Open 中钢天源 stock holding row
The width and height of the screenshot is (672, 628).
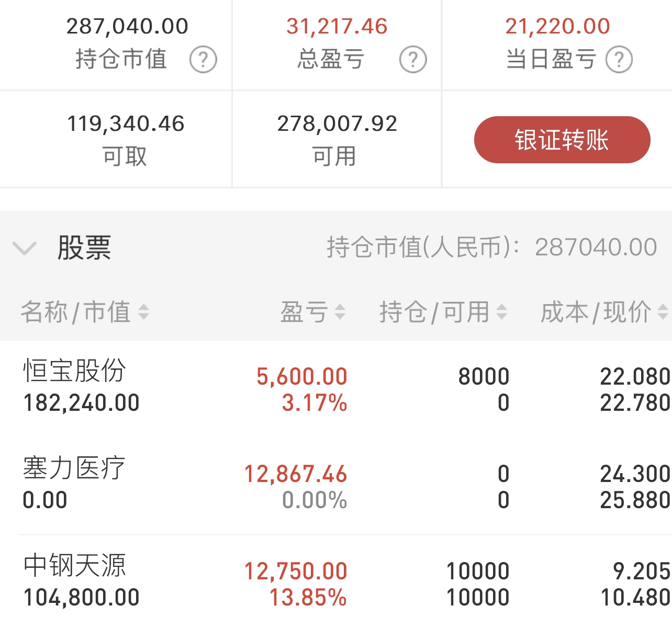[336, 581]
